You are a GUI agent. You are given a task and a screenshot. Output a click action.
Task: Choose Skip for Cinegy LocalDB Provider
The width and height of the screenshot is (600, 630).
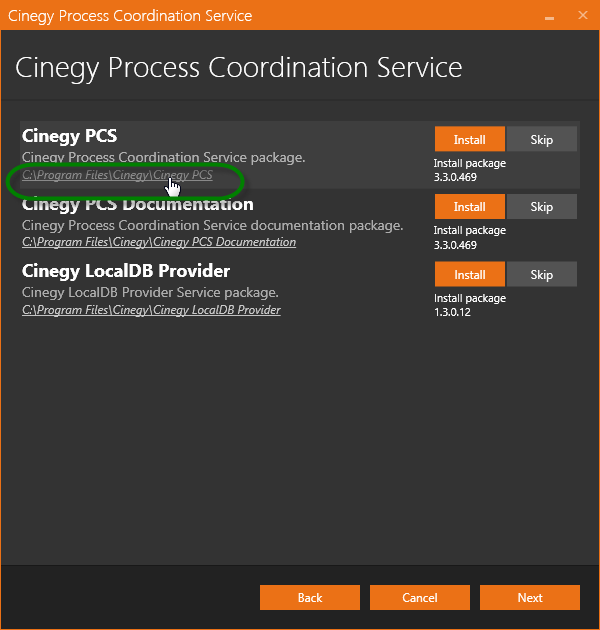point(542,274)
